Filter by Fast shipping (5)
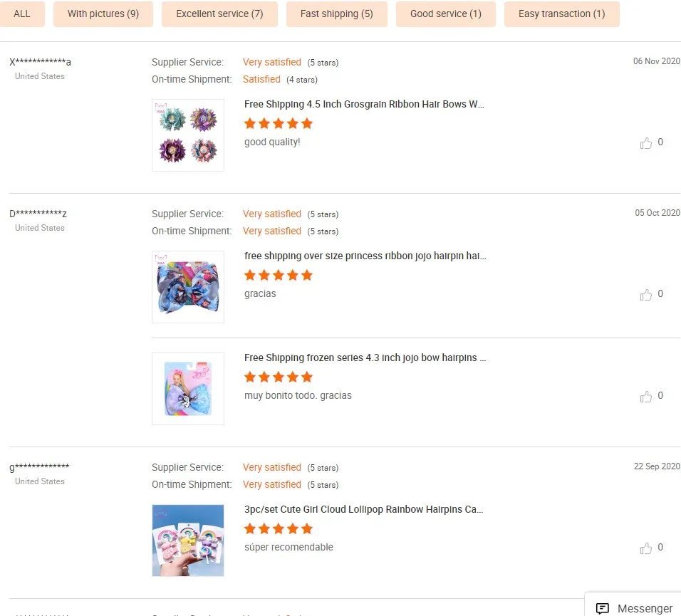 (336, 14)
